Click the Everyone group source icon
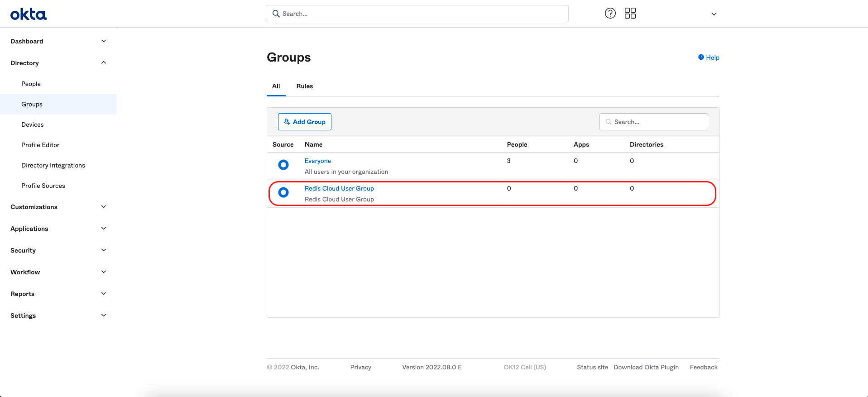This screenshot has height=397, width=868. click(x=283, y=165)
